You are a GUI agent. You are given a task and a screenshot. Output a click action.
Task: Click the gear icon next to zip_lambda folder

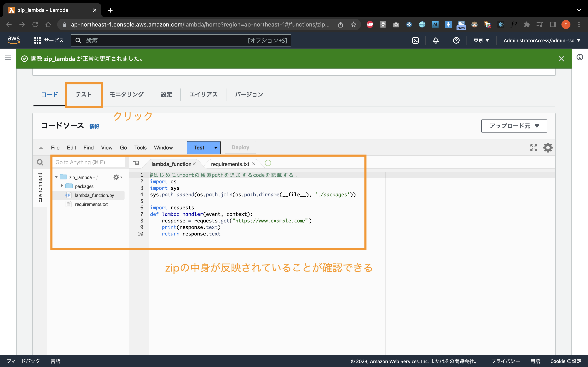(117, 177)
